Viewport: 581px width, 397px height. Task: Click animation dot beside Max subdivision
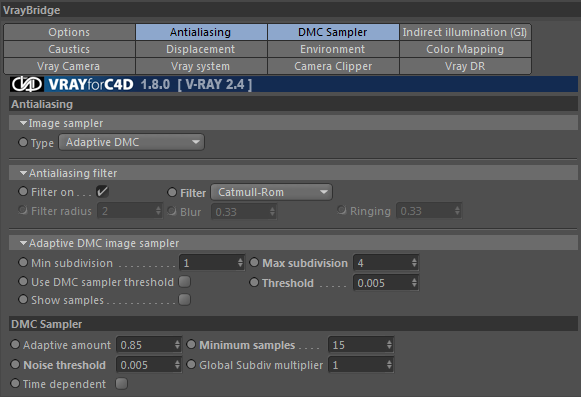coord(254,262)
